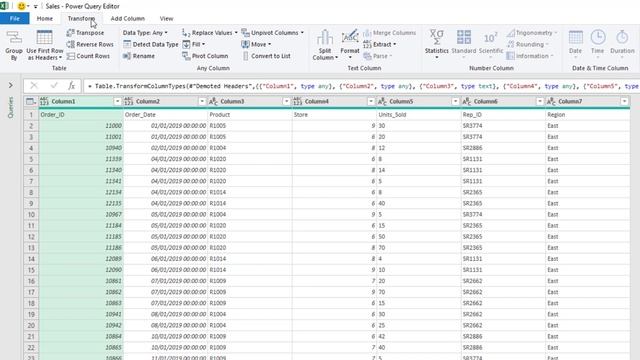Click Column3 data type icon

pos(213,101)
